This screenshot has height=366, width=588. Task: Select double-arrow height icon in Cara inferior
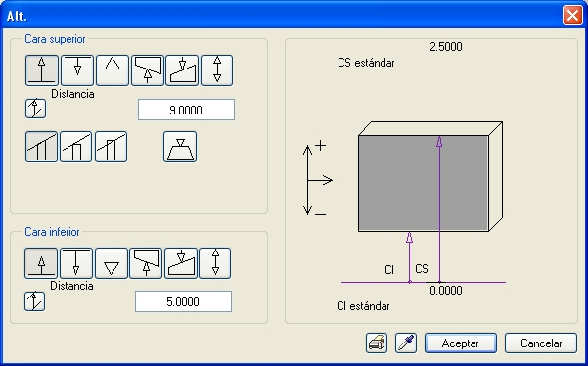tap(215, 263)
